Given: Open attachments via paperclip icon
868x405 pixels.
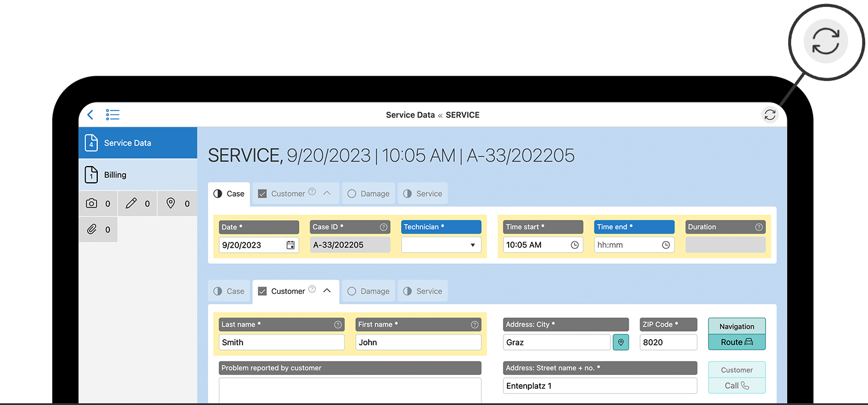Looking at the screenshot, I should click(98, 230).
